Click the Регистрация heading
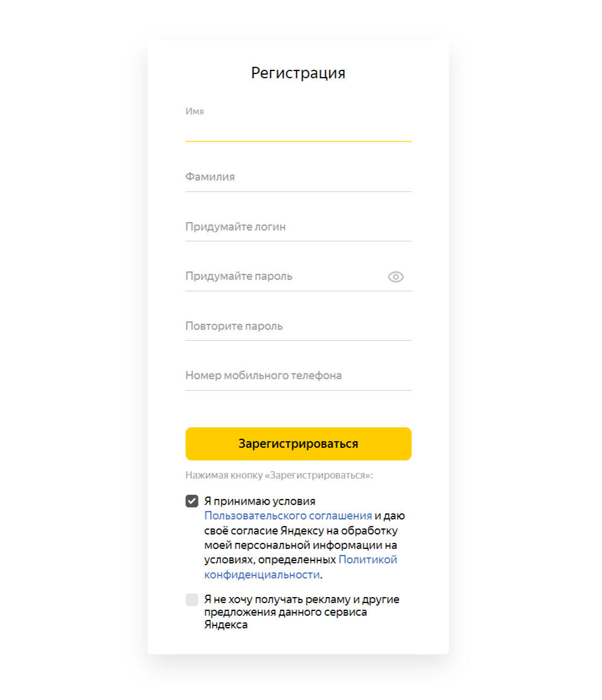Viewport: 602px width, 700px height. click(298, 73)
